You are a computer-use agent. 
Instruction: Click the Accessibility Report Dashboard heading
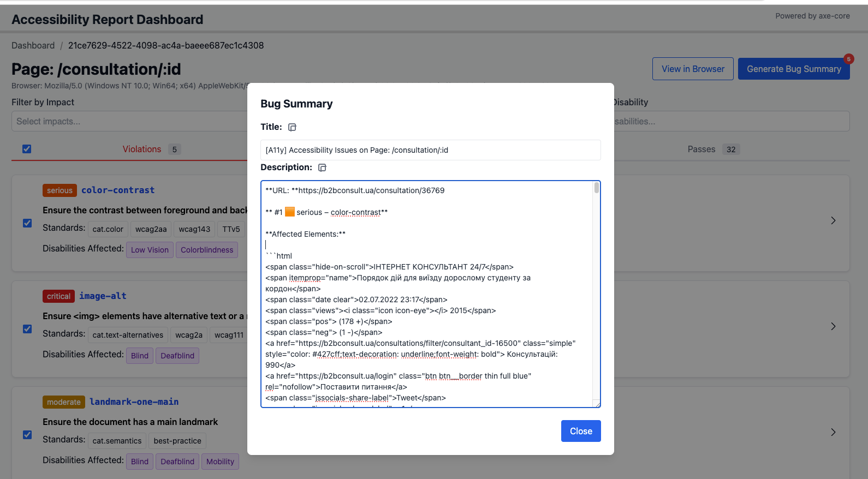(x=108, y=20)
